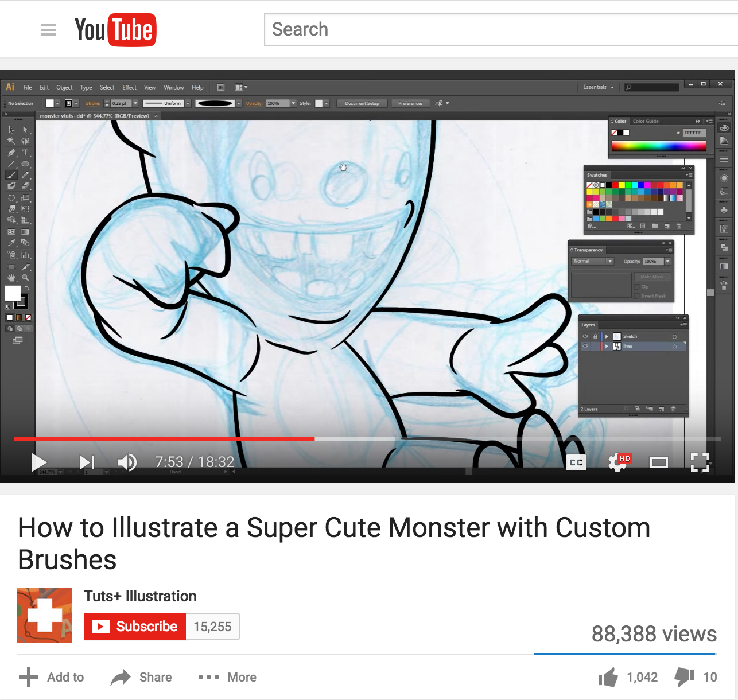Click the red Subscribe button
738x700 pixels.
[135, 627]
